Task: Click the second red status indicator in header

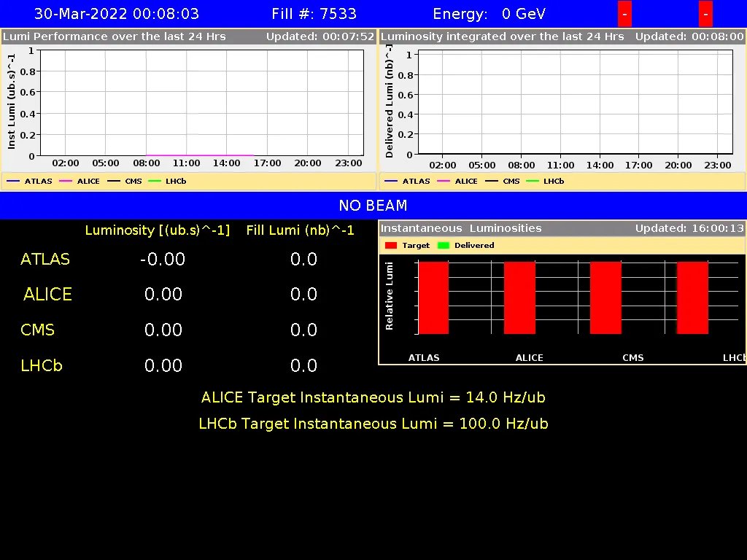Action: coord(705,15)
